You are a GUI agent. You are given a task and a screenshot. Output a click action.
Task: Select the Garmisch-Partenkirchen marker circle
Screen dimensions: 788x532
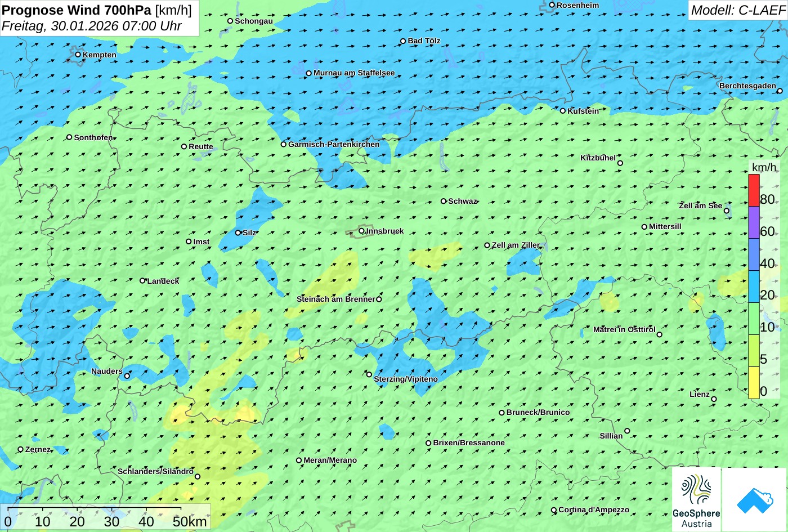[284, 144]
